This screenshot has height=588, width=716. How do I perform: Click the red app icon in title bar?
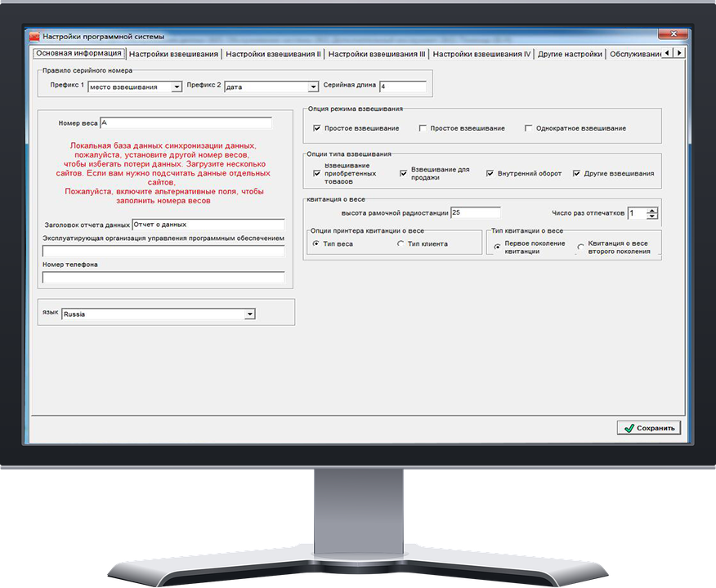[34, 37]
